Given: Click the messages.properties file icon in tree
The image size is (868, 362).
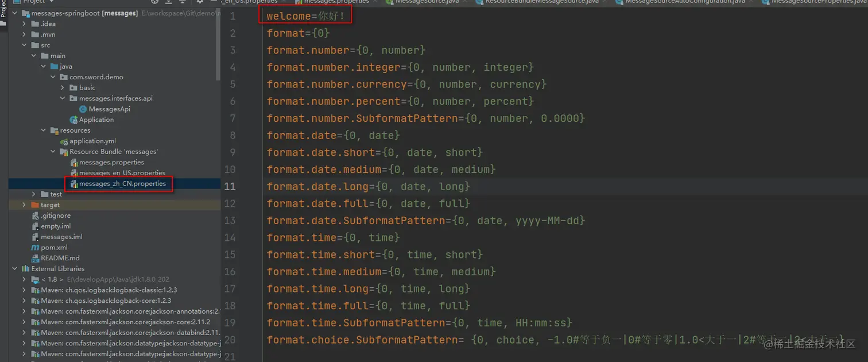Looking at the screenshot, I should 73,163.
